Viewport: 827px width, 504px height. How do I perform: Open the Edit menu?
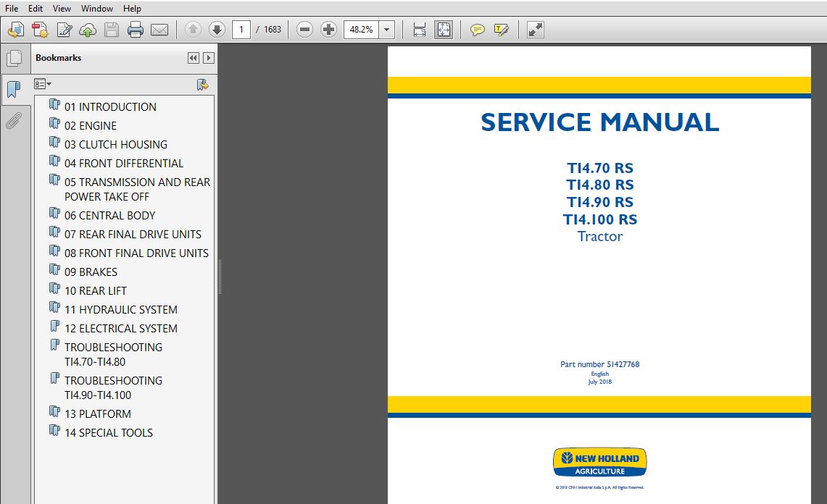coord(36,9)
